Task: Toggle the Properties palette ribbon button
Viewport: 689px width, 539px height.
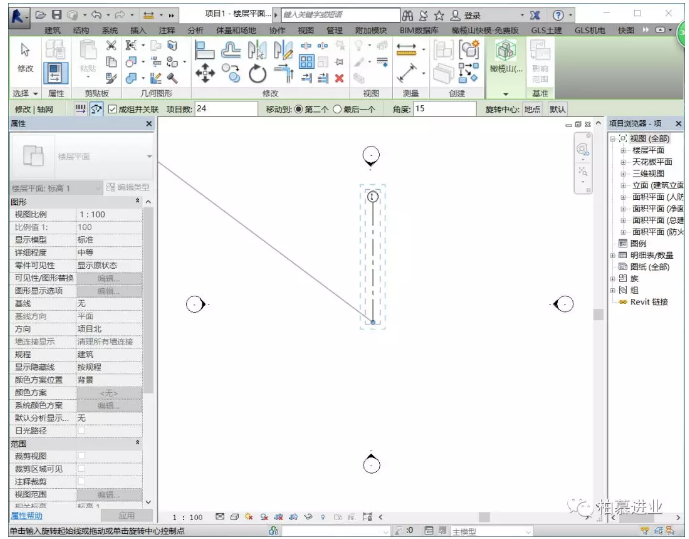Action: point(55,73)
